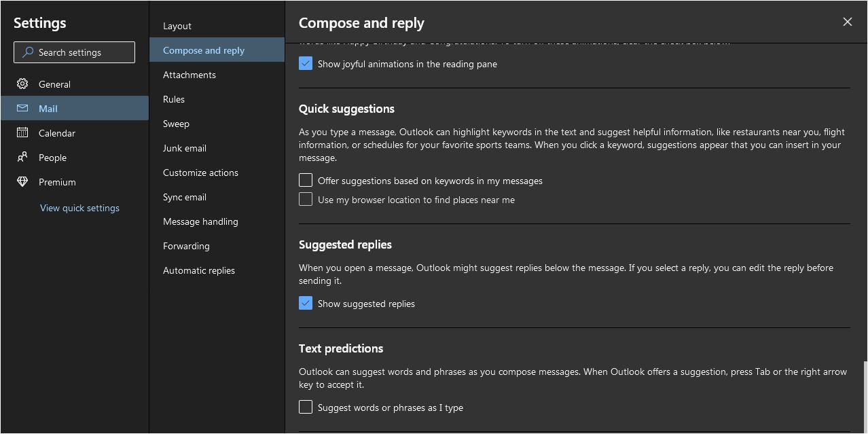Open Automatic replies settings
The image size is (868, 434).
pyautogui.click(x=199, y=270)
